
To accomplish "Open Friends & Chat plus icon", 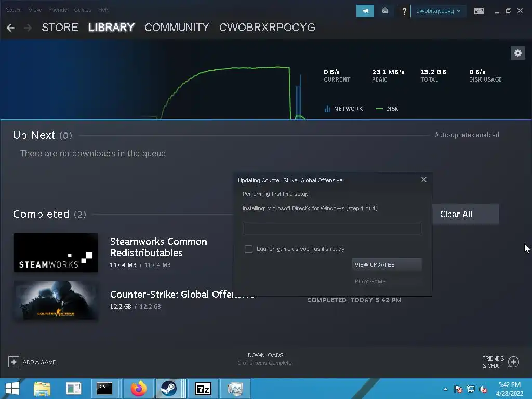I will (x=513, y=362).
